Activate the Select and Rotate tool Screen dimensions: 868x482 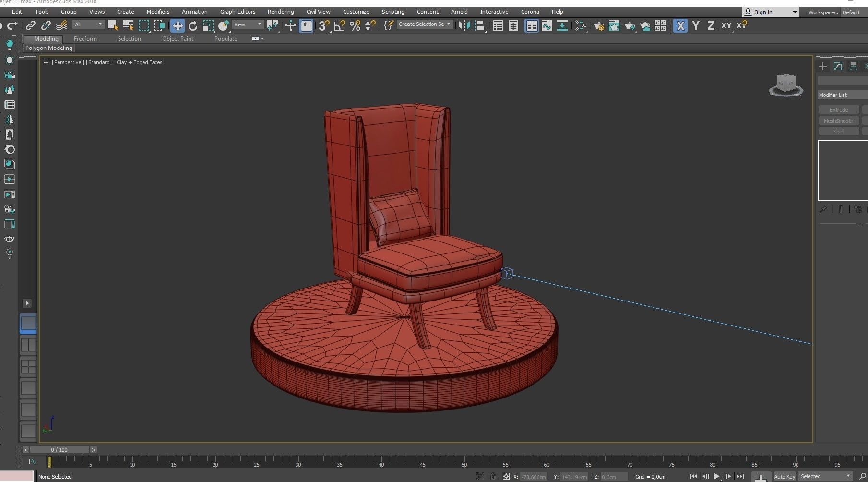tap(193, 25)
